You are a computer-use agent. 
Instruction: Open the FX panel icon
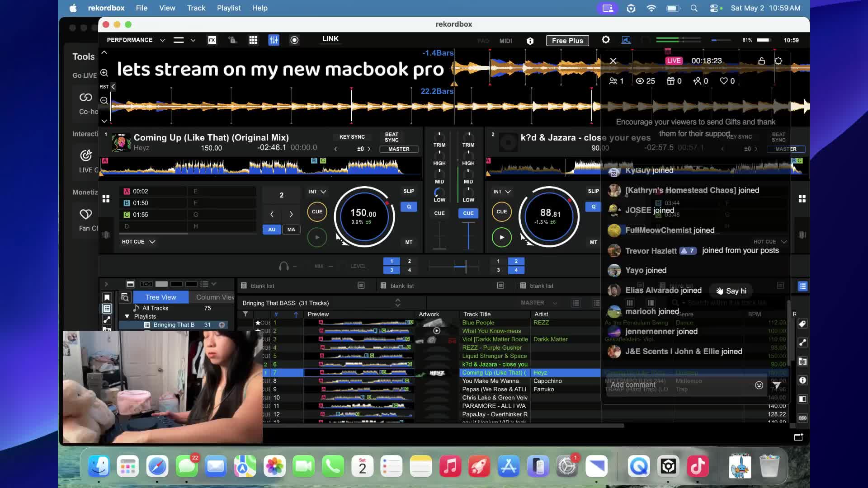tap(212, 40)
